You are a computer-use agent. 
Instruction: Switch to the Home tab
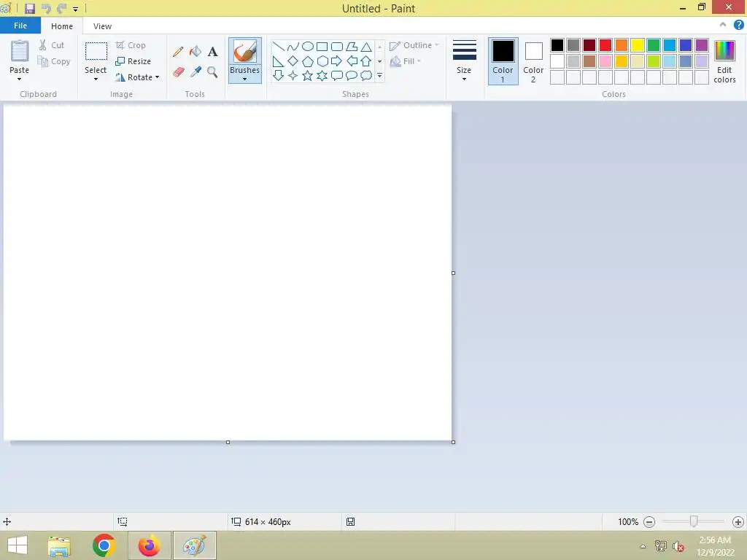click(x=62, y=26)
